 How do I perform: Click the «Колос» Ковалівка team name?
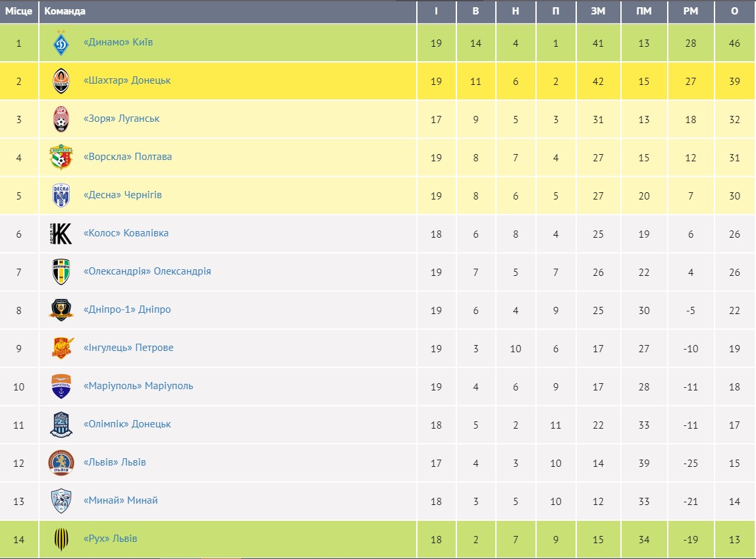click(x=126, y=233)
